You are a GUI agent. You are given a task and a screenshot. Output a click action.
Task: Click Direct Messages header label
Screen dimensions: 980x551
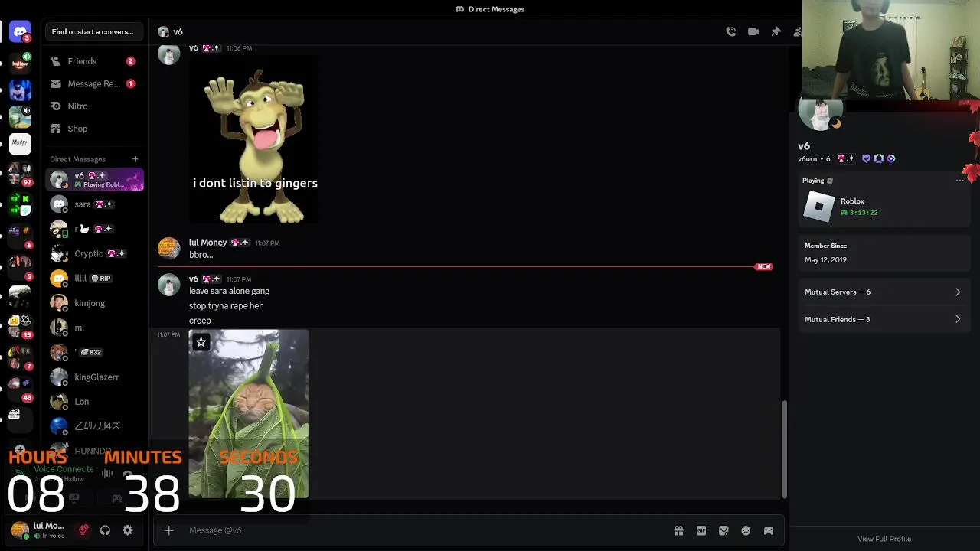tap(77, 159)
